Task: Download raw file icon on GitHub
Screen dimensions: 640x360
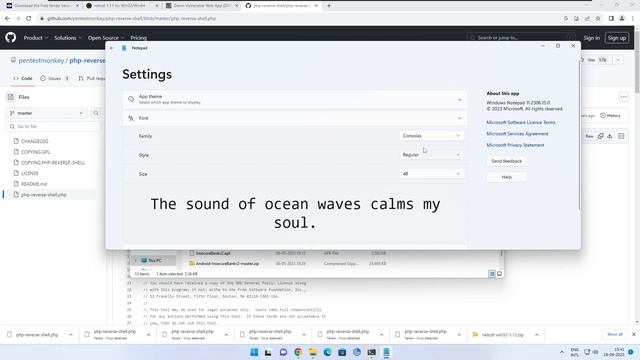Action: pos(610,136)
